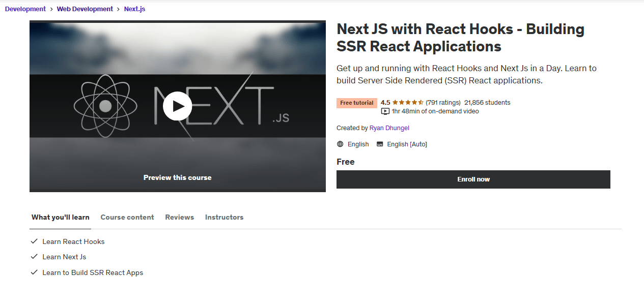Screen dimensions: 644x305
Task: Click the checkmark beside Learn to Build SSR React Apps
Action: coord(34,272)
